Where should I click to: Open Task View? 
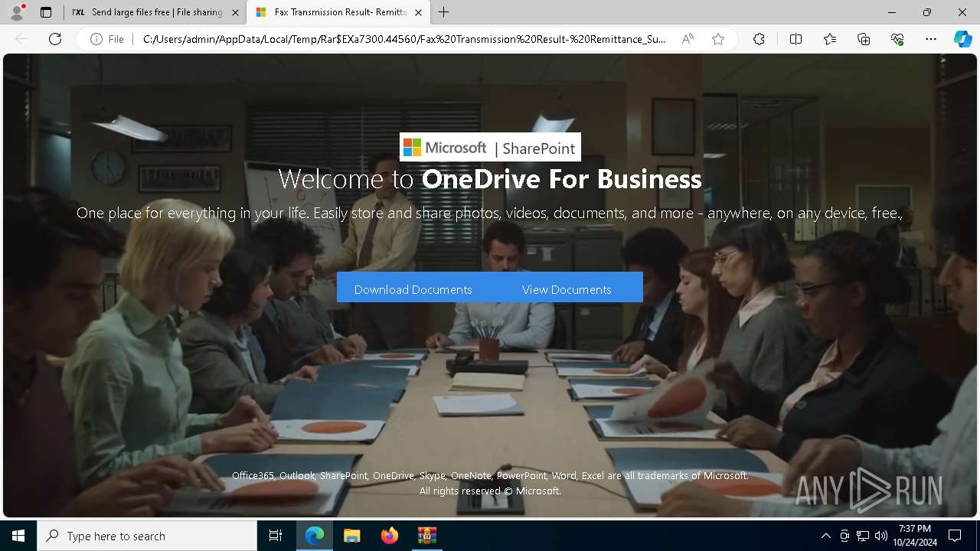(x=276, y=536)
